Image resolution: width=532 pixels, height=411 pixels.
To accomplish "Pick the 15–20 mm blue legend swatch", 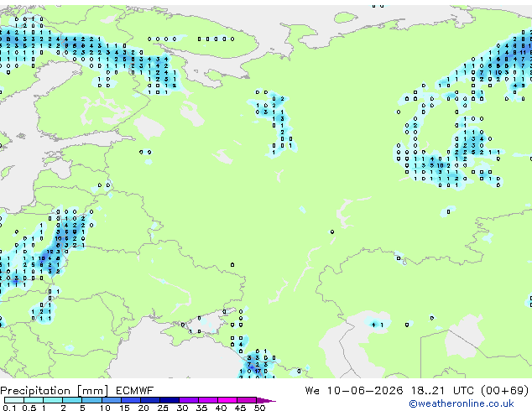I will coord(130,400).
